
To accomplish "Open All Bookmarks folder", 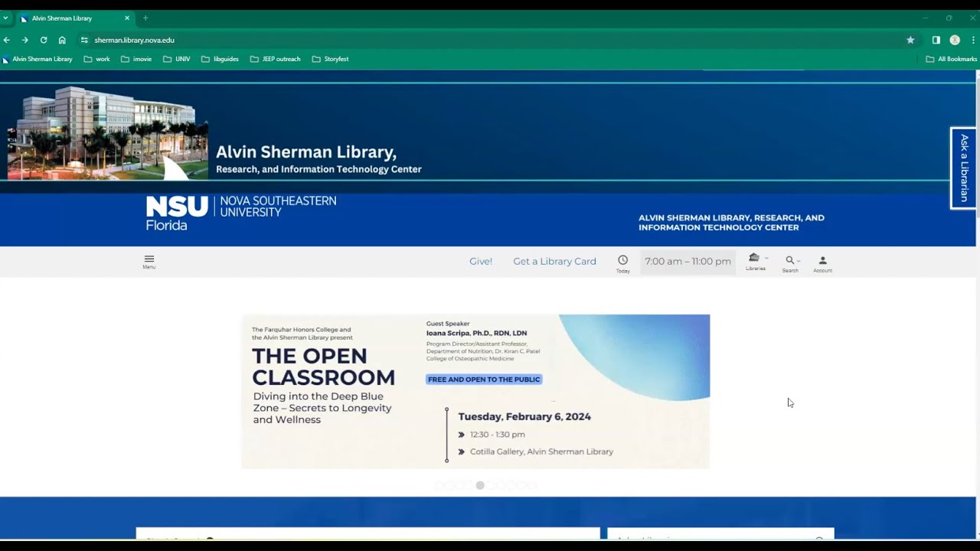I will tap(951, 59).
